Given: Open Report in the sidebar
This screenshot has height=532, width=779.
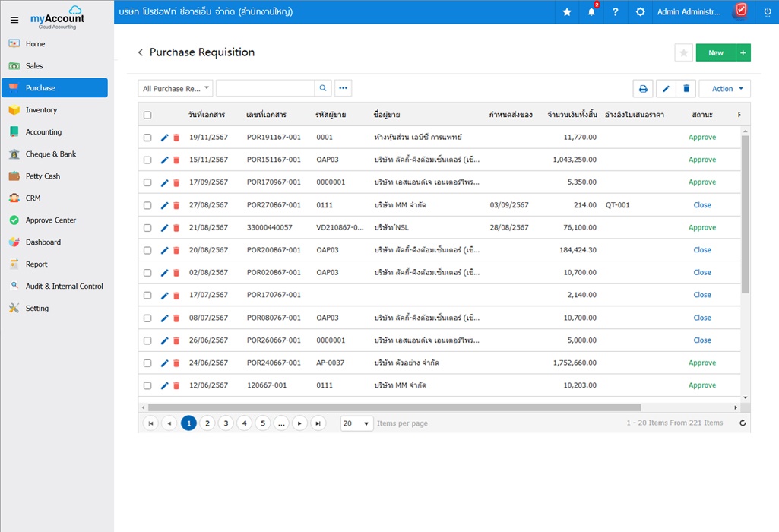Looking at the screenshot, I should (x=55, y=264).
